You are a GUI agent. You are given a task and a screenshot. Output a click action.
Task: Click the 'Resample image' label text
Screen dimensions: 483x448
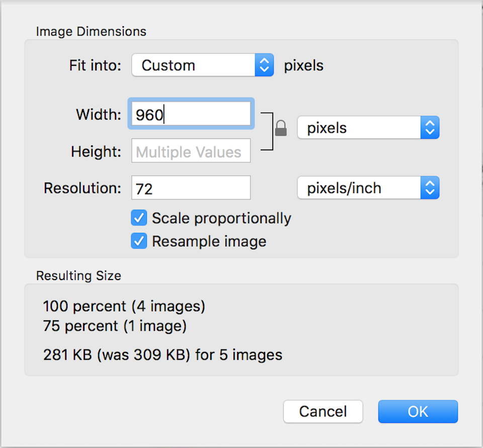tap(209, 241)
